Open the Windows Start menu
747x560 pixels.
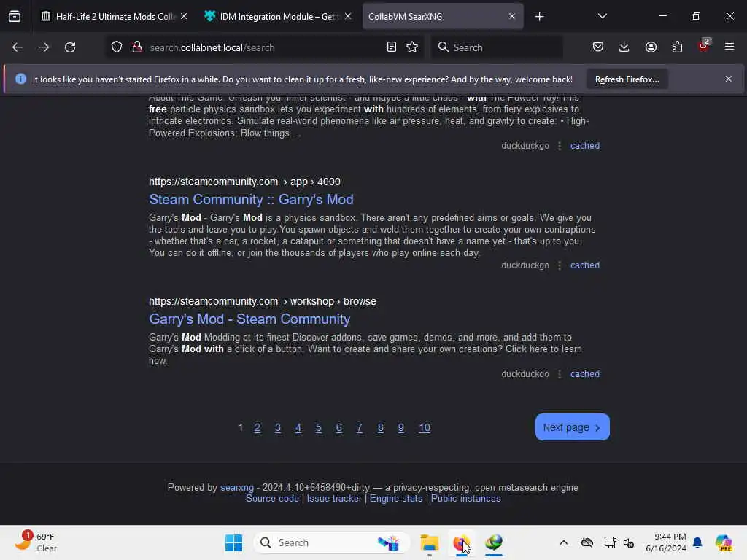tap(233, 542)
